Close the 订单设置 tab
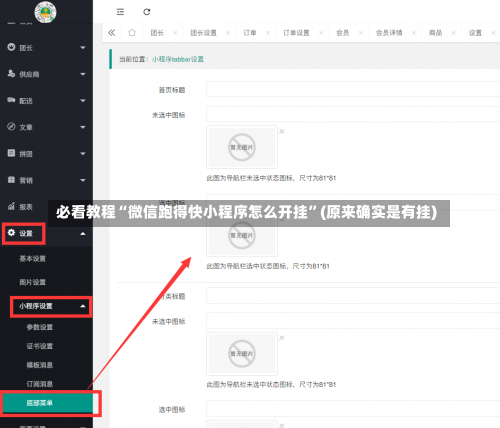The width and height of the screenshot is (500, 428). 321,33
